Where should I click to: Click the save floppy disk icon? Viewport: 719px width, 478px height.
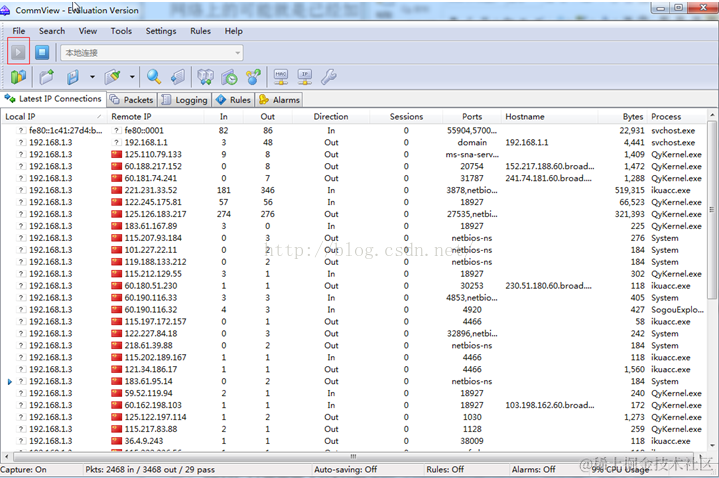point(73,77)
